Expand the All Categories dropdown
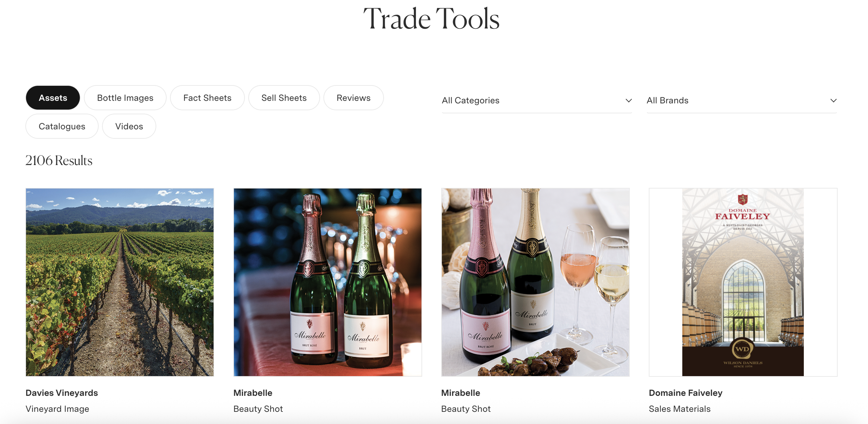Viewport: 868px width, 424px height. pos(537,101)
